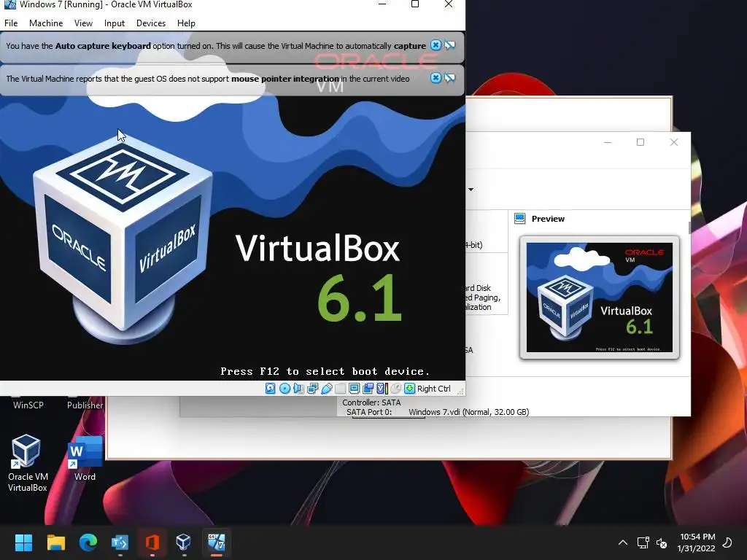Select the Word desktop shortcut

pyautogui.click(x=85, y=458)
